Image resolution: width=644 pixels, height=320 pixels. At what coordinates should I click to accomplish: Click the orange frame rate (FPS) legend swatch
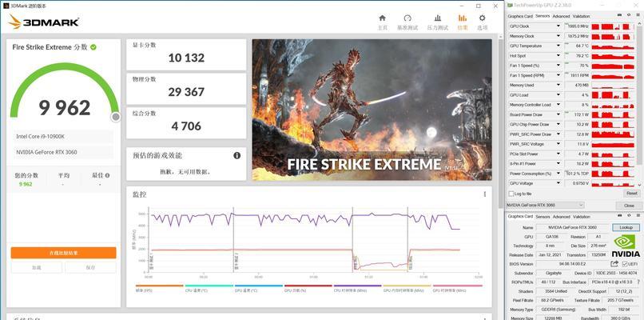tap(159, 286)
